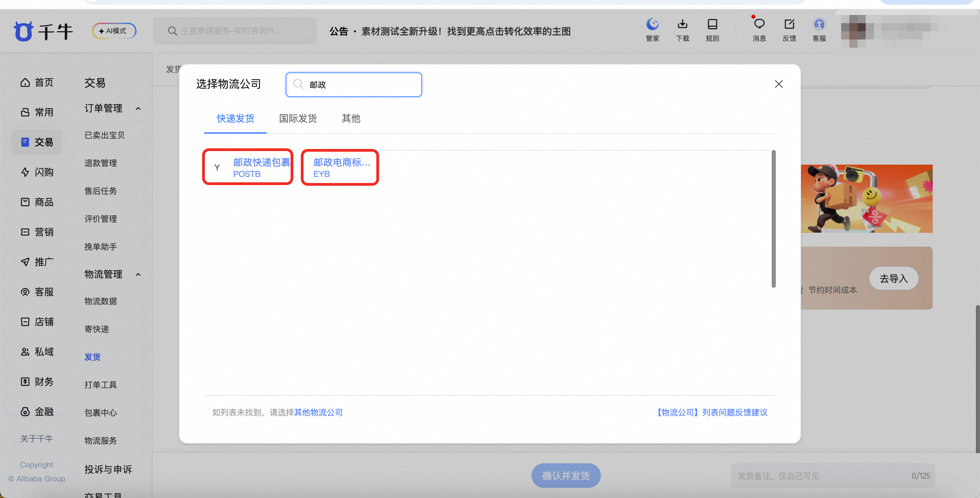980x498 pixels.
Task: Open 闪购 in sidebar
Action: pos(37,172)
